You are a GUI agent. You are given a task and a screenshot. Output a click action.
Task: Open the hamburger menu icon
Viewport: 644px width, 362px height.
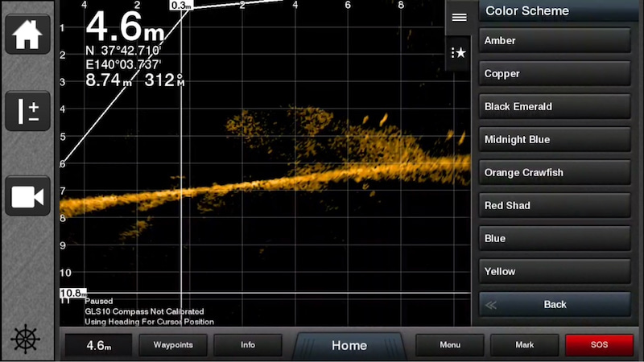[x=459, y=17]
